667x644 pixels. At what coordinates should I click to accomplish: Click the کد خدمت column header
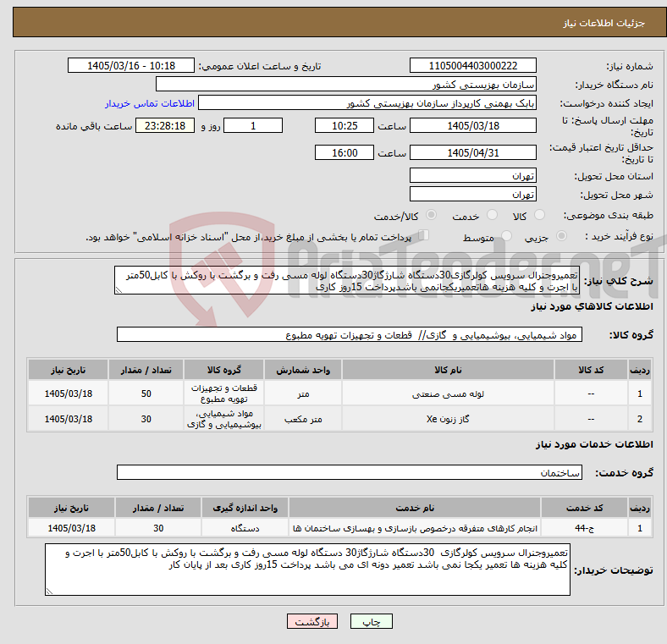pyautogui.click(x=585, y=508)
